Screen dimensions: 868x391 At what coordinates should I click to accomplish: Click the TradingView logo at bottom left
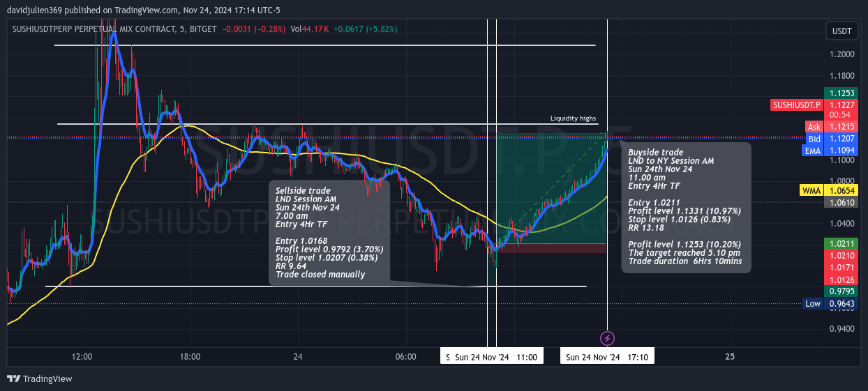click(40, 378)
